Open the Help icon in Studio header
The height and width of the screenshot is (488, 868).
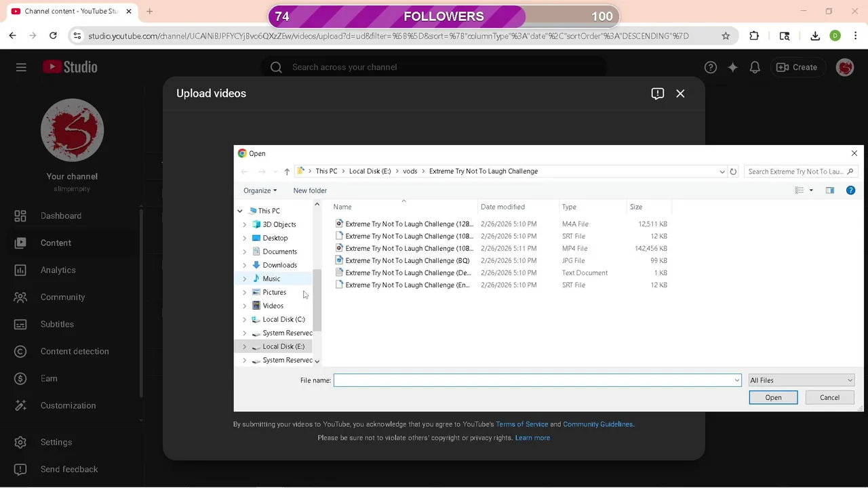(711, 67)
